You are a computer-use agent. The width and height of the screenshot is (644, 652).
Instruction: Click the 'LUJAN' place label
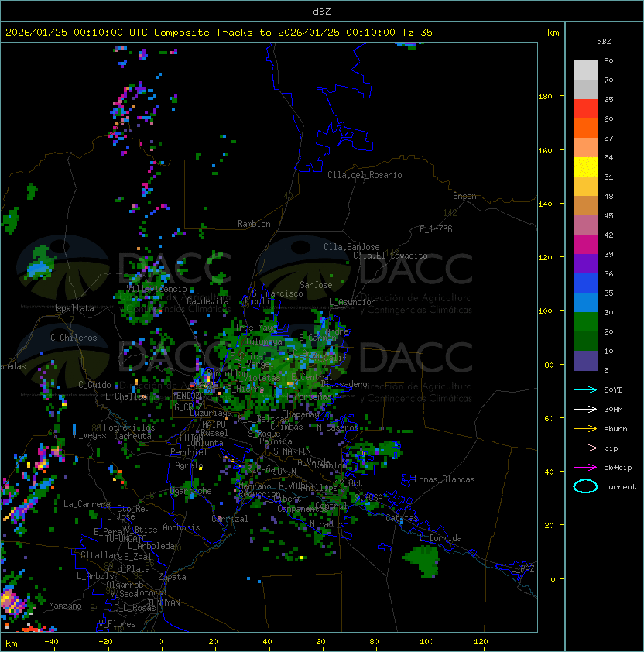coord(192,438)
